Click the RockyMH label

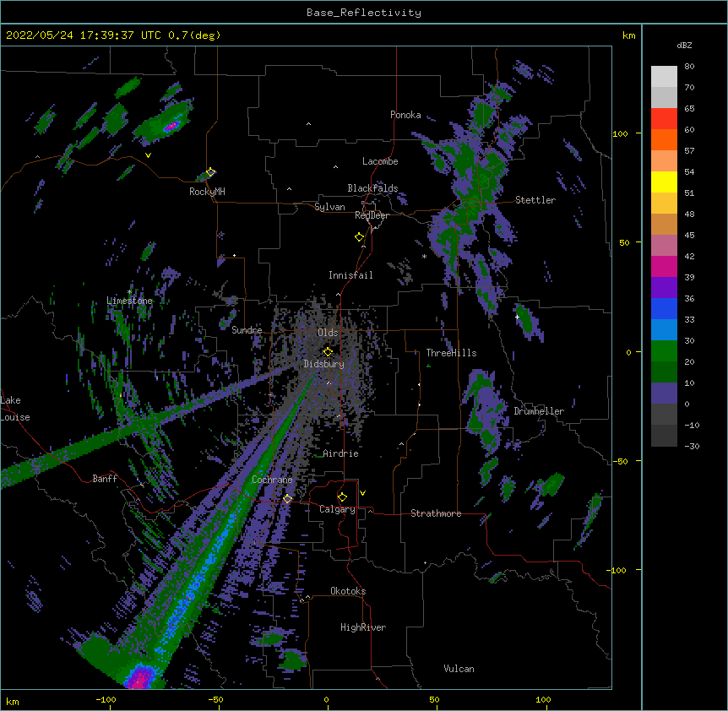[x=207, y=192]
